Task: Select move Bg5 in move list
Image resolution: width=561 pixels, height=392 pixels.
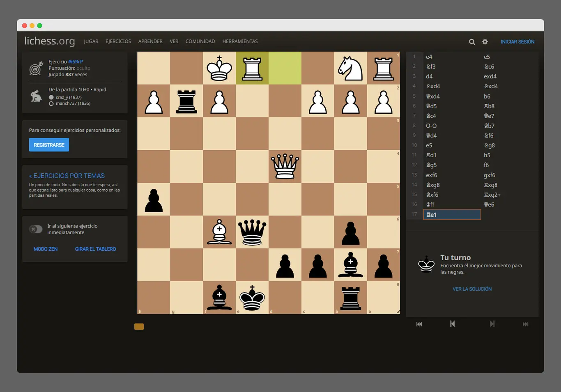Action: 452,165
